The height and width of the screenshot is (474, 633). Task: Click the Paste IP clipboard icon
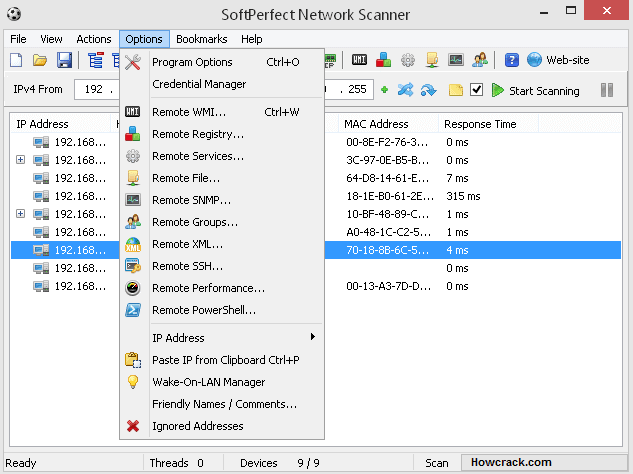pos(133,360)
